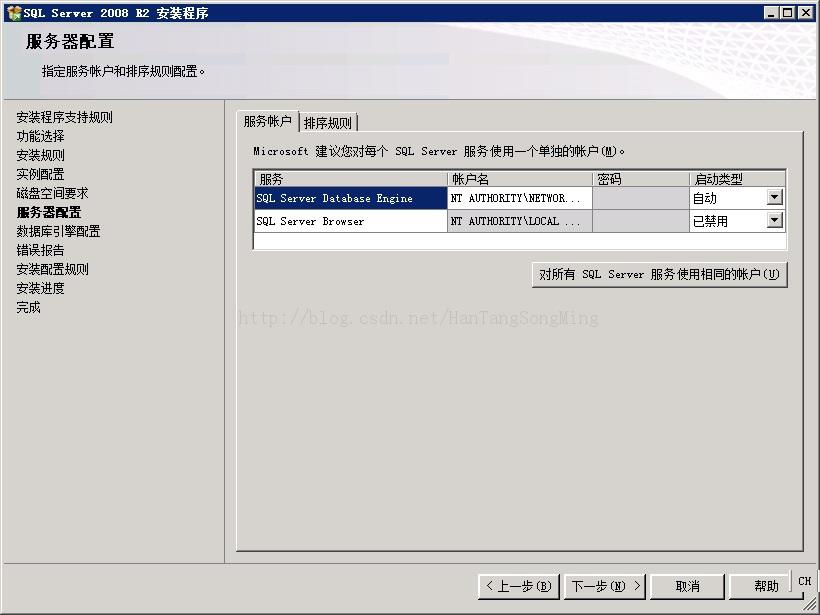Select 完成 step in sidebar
Image resolution: width=820 pixels, height=615 pixels.
point(28,307)
